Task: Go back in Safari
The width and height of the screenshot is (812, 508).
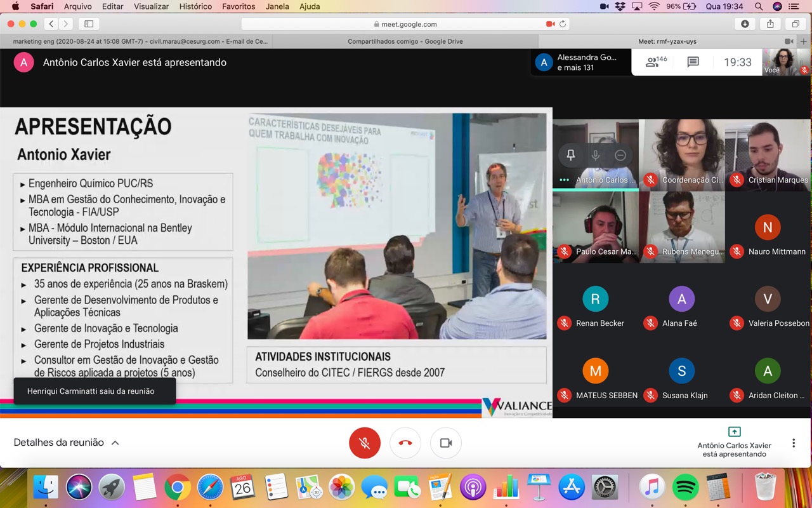Action: coord(51,24)
